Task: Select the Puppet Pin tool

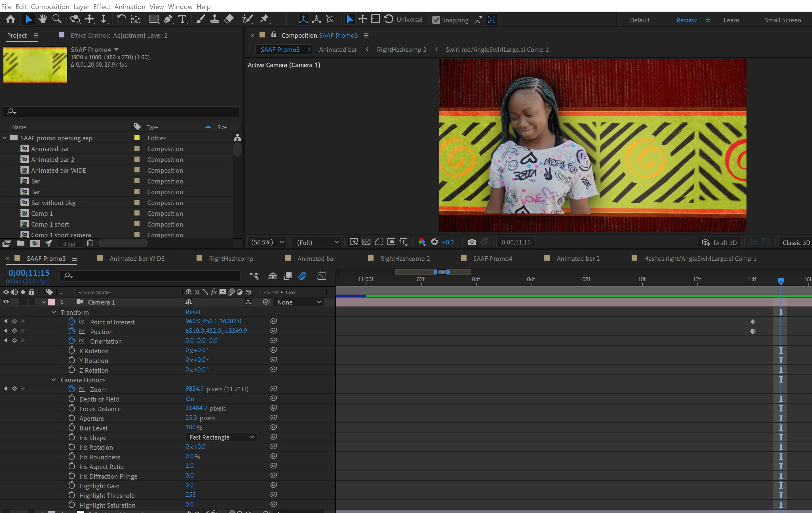Action: pos(264,19)
